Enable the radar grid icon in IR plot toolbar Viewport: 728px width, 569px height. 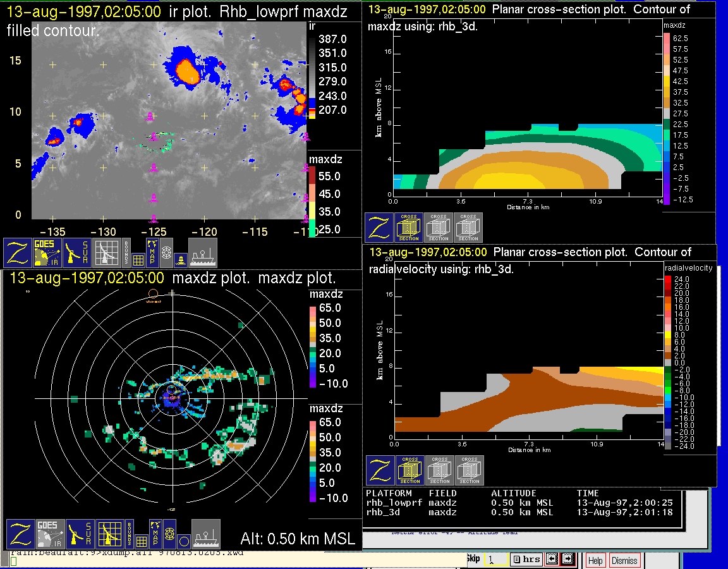(106, 252)
